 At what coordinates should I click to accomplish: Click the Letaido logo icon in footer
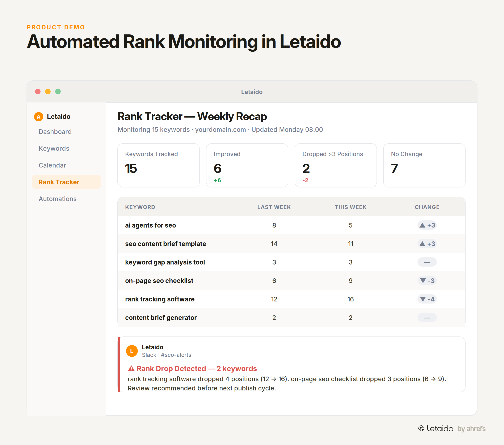coord(421,428)
